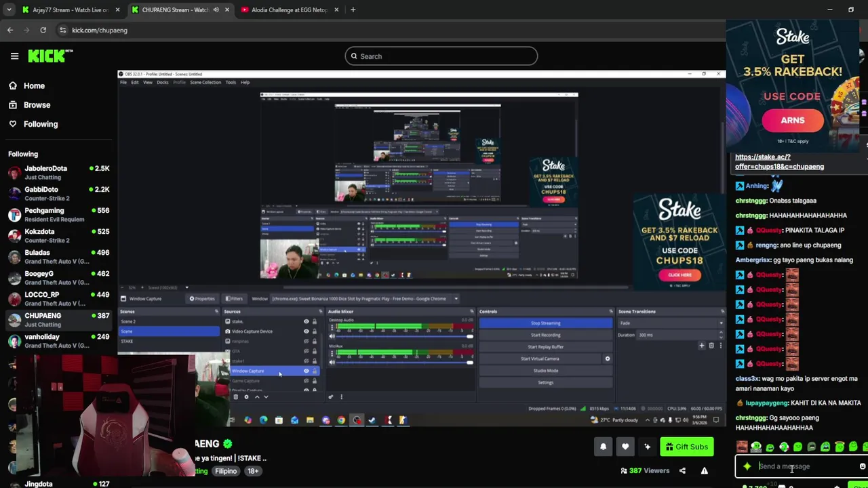Share the stream using the share icon
The width and height of the screenshot is (868, 488).
click(682, 470)
